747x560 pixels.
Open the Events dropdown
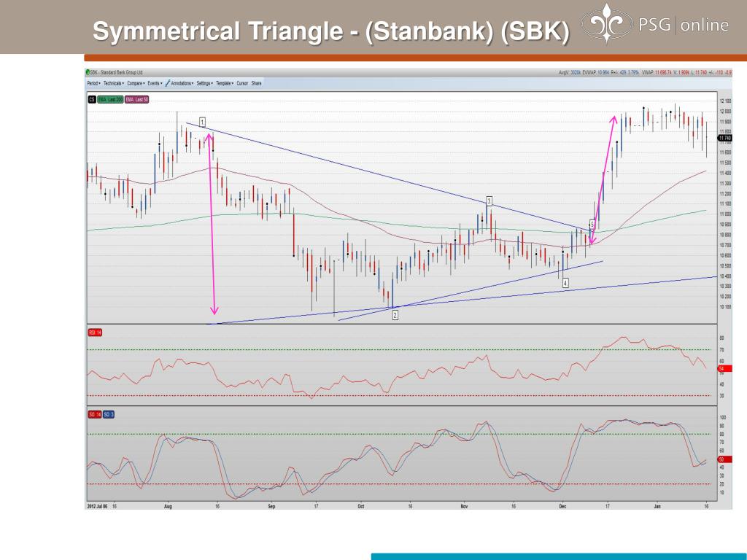click(155, 83)
